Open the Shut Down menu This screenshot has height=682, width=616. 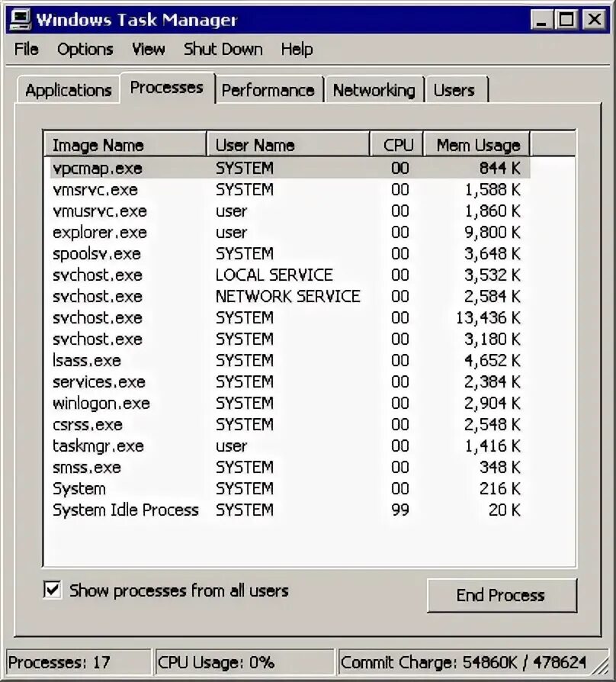click(223, 49)
